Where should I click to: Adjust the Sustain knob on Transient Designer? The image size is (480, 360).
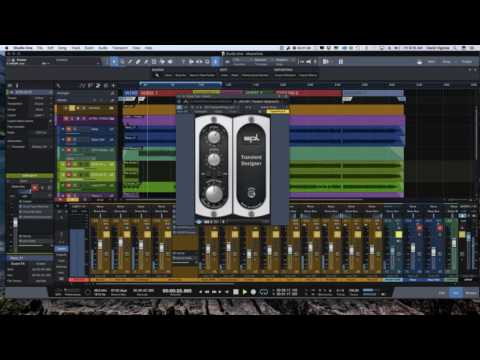tap(214, 160)
